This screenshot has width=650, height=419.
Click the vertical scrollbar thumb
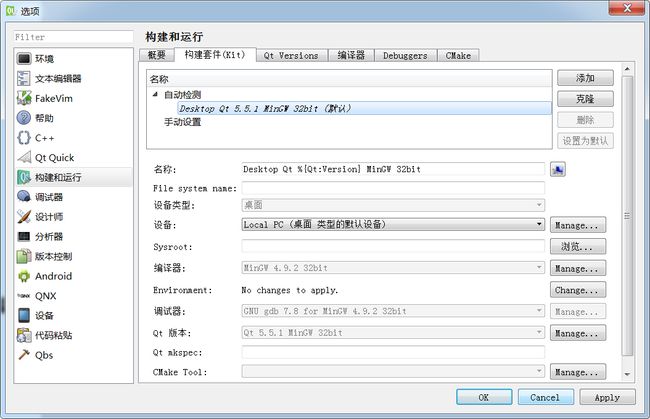click(627, 216)
